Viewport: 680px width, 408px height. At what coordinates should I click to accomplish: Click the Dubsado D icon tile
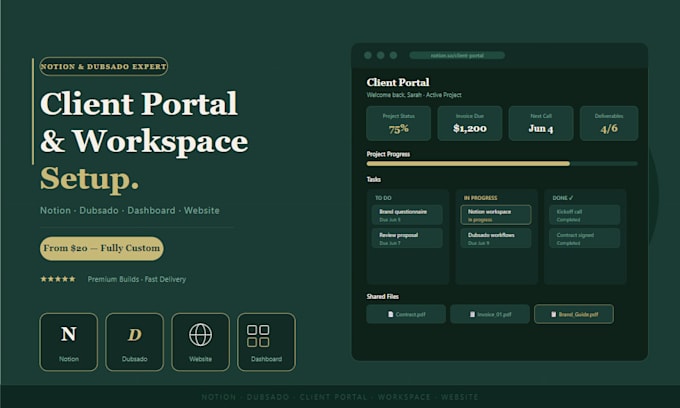click(x=134, y=342)
